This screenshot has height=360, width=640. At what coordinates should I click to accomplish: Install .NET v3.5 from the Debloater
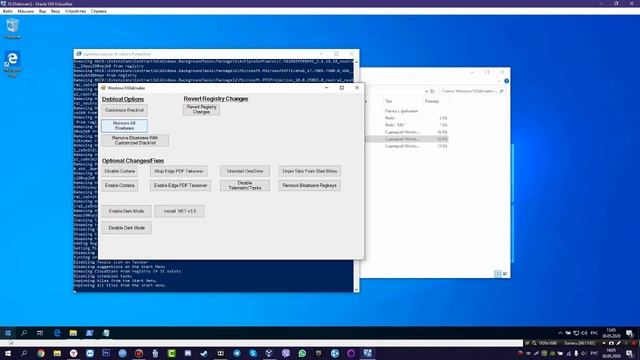180,211
